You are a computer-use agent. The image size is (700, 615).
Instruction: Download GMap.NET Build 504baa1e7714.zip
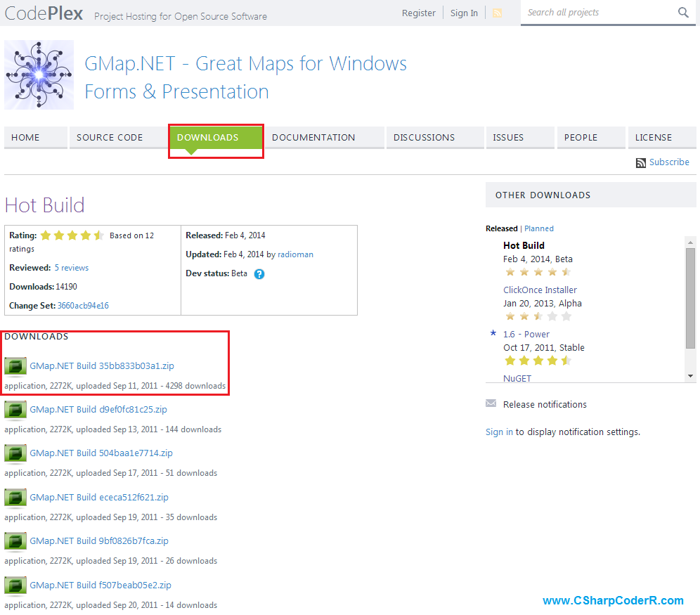point(101,453)
